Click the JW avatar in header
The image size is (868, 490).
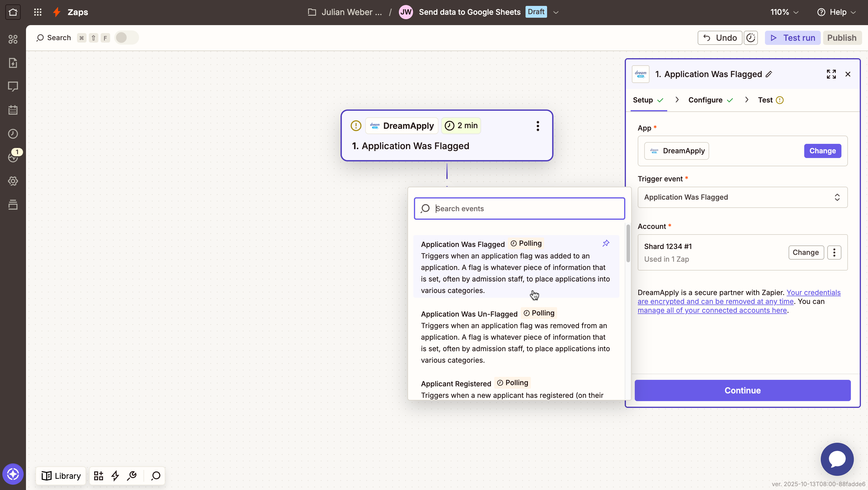coord(406,12)
